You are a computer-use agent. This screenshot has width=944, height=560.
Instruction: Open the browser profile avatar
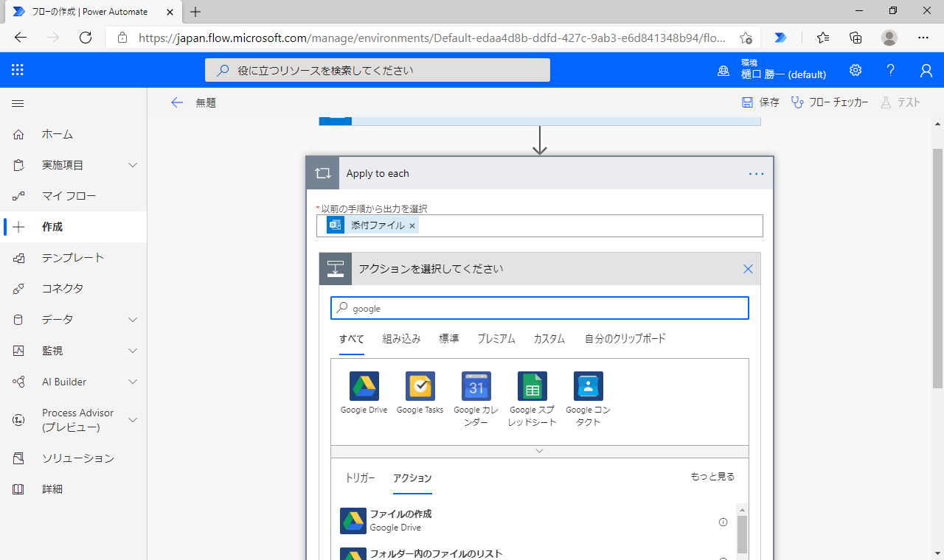[889, 38]
